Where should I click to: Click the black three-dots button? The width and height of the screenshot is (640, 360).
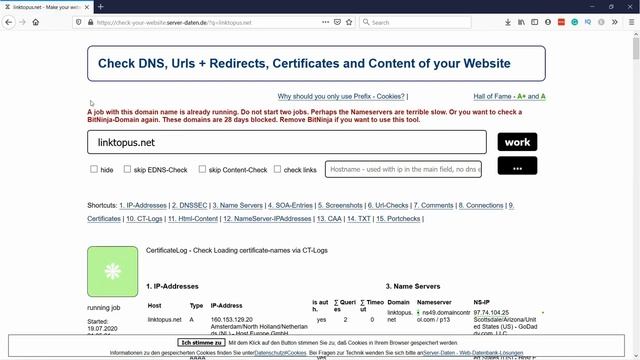(517, 166)
